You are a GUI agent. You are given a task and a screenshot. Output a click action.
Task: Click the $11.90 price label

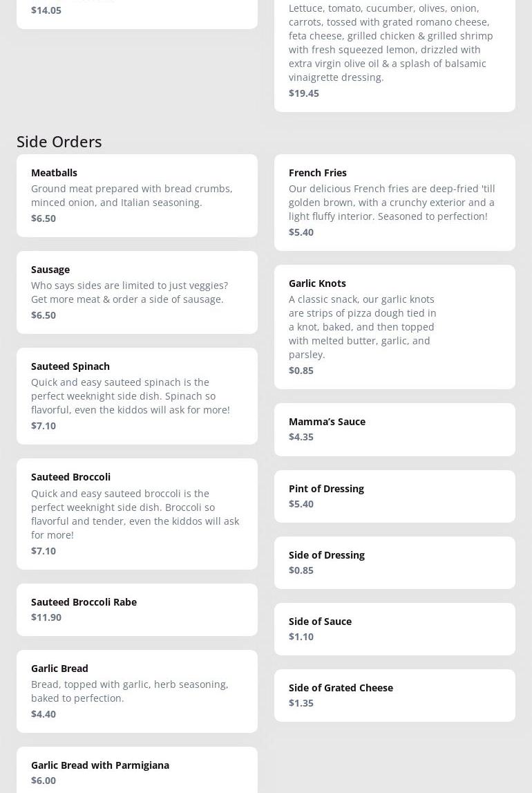coord(46,617)
